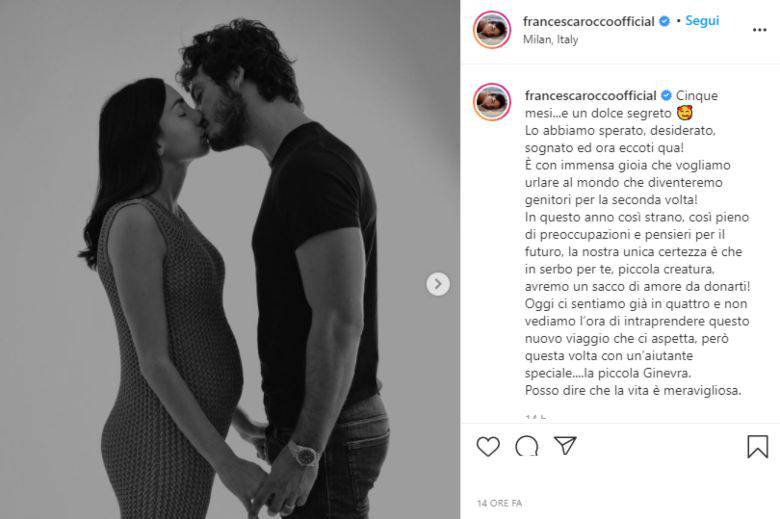The image size is (780, 519).
Task: Click the 14 ORE FA timestamp
Action: click(x=499, y=503)
